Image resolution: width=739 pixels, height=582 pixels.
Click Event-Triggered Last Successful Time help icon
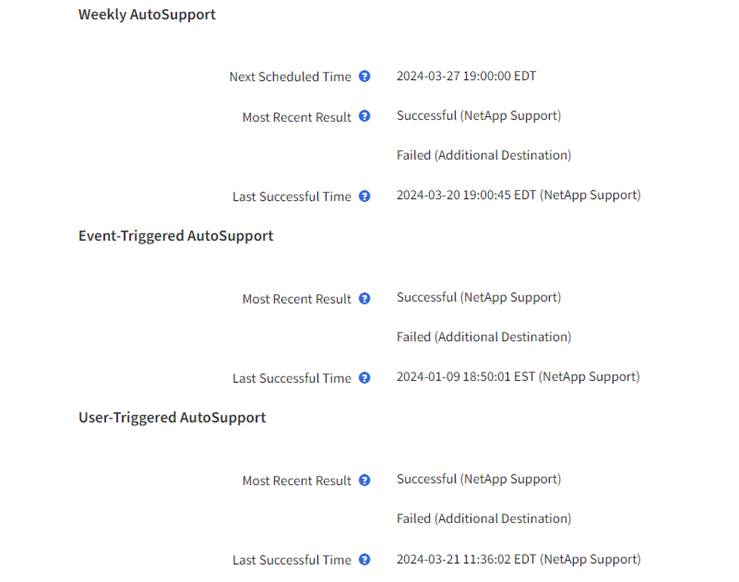point(365,378)
